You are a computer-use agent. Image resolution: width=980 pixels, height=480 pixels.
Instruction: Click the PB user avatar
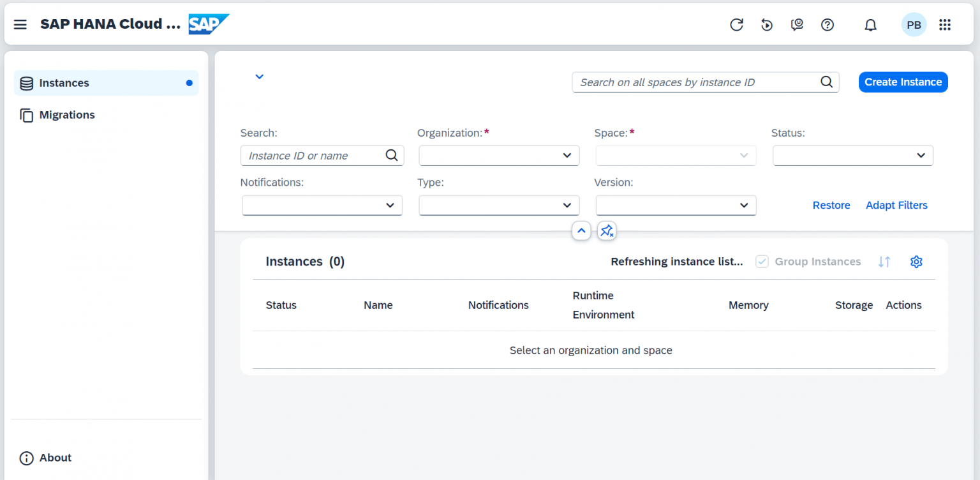click(914, 24)
